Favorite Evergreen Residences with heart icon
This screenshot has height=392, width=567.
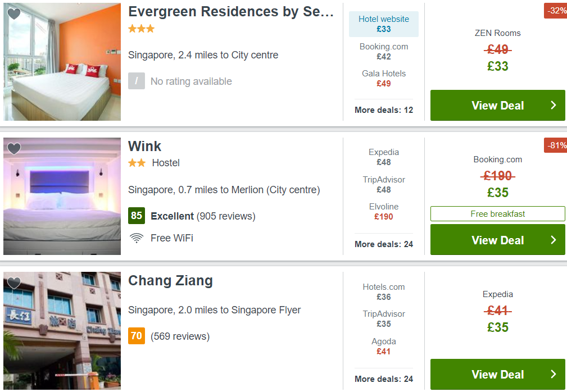coord(14,14)
